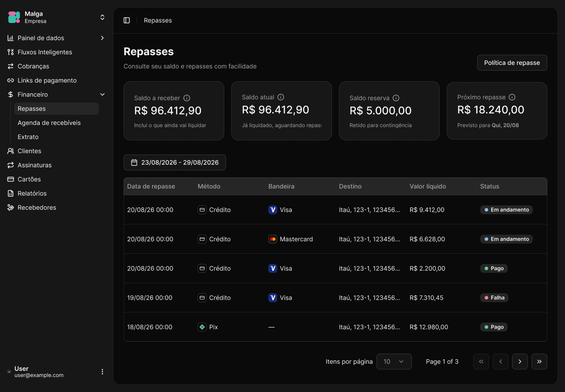
Task: Open the Malga Empresa switcher
Action: 56,17
